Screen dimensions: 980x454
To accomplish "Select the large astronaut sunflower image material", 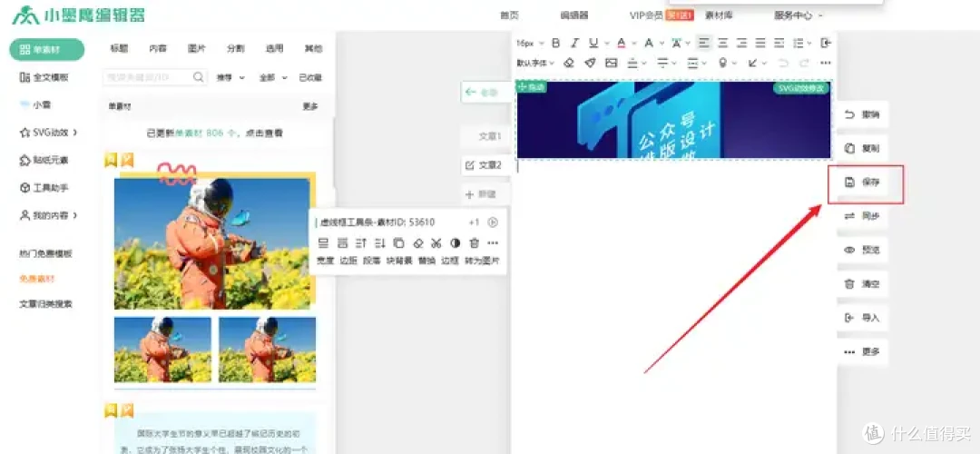I will point(211,244).
